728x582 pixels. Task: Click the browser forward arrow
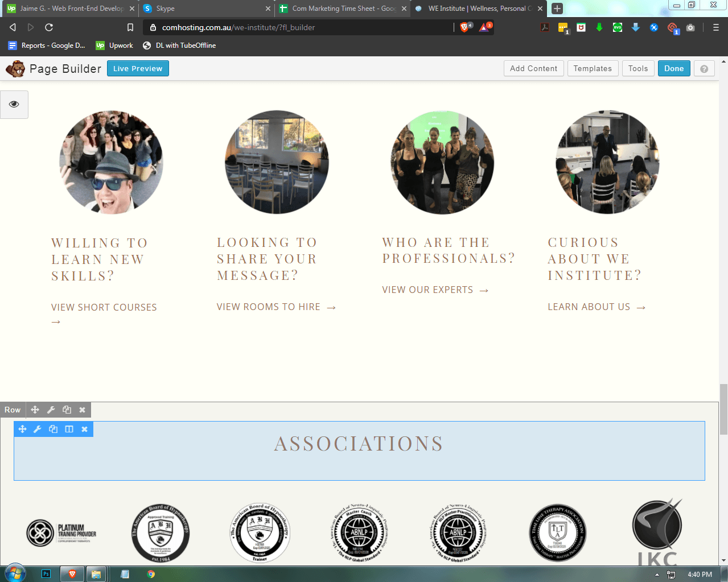click(31, 27)
